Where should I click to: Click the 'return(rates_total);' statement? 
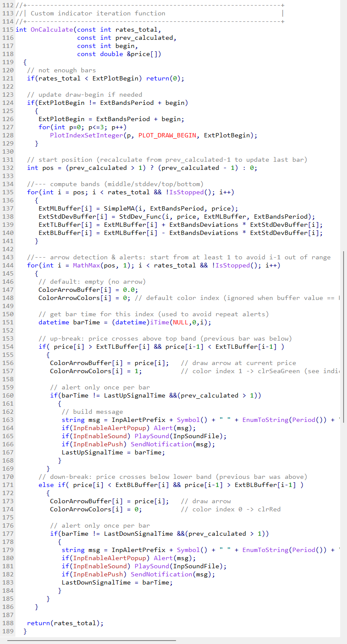click(65, 623)
